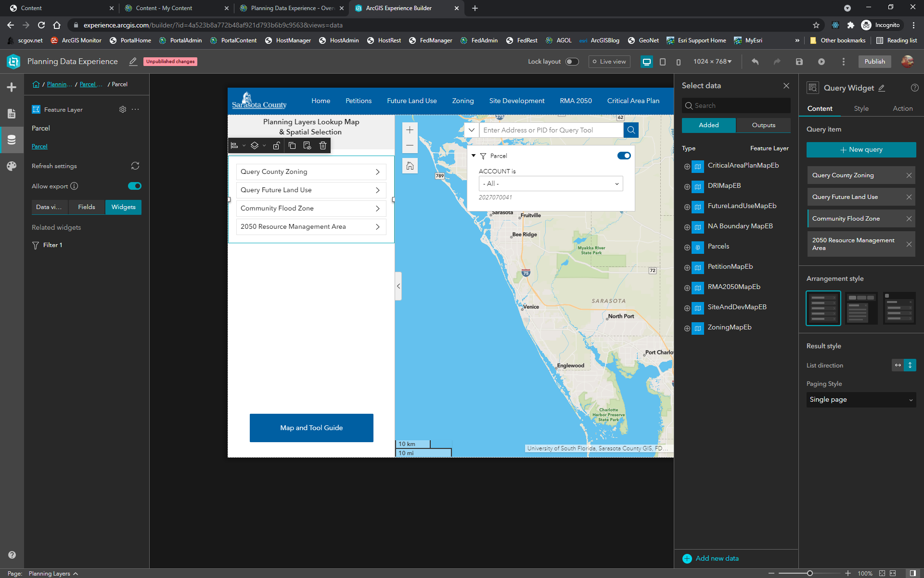Image resolution: width=924 pixels, height=578 pixels.
Task: Open the Theme palette panel
Action: coord(12,166)
